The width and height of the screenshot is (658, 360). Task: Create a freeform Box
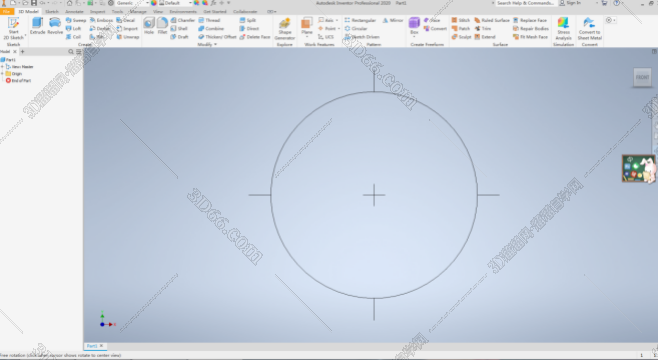click(x=414, y=26)
